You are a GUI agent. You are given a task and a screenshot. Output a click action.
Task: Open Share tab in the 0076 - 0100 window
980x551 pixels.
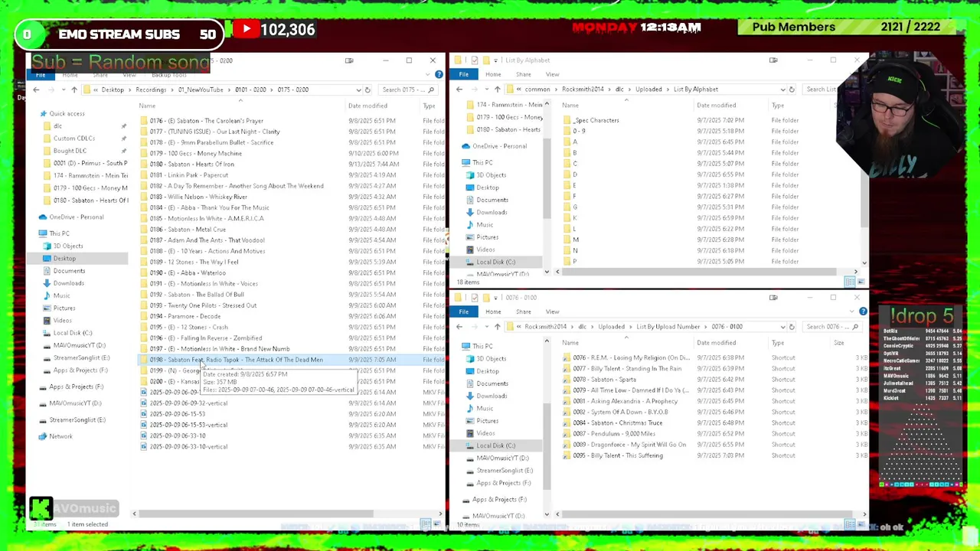(x=524, y=311)
